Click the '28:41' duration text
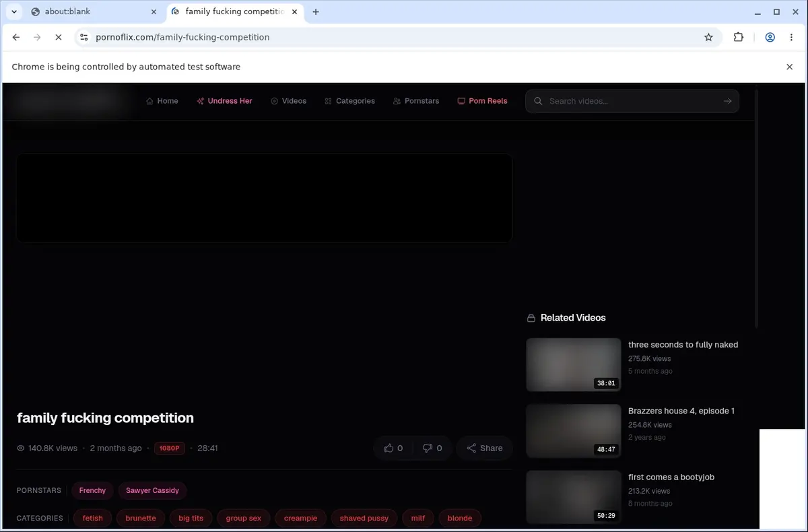This screenshot has width=808, height=532. (207, 448)
